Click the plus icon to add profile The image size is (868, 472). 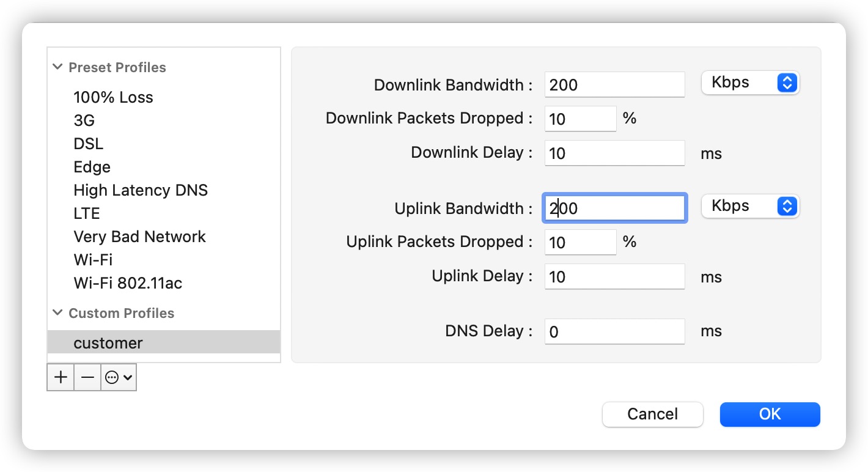(61, 377)
